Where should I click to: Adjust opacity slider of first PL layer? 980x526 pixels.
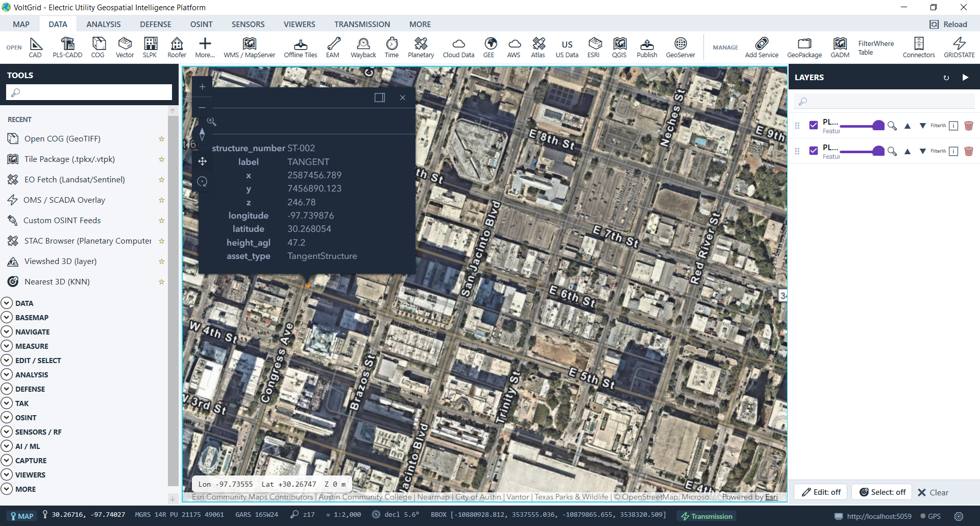pos(862,125)
